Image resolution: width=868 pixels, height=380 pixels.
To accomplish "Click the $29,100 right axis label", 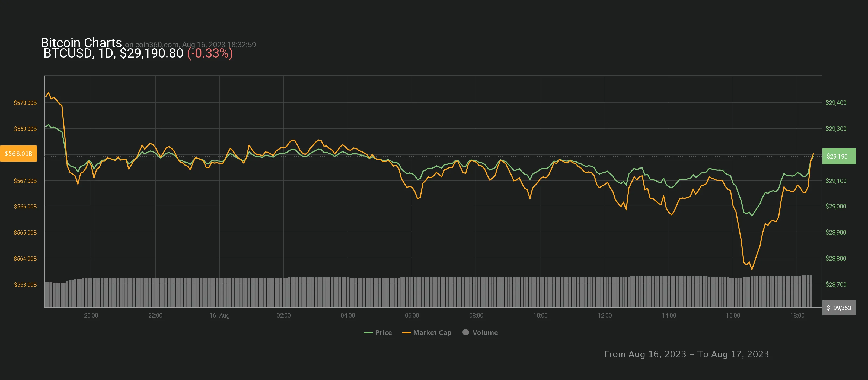I will pos(836,181).
